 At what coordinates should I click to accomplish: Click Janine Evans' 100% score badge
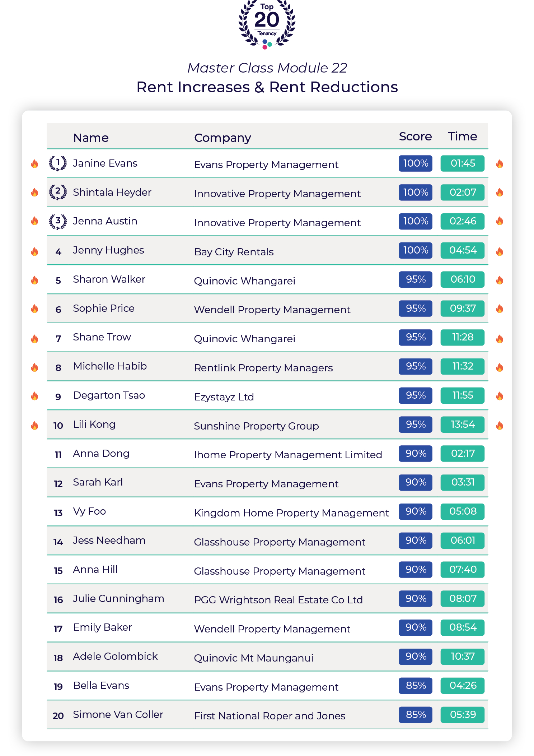415,163
